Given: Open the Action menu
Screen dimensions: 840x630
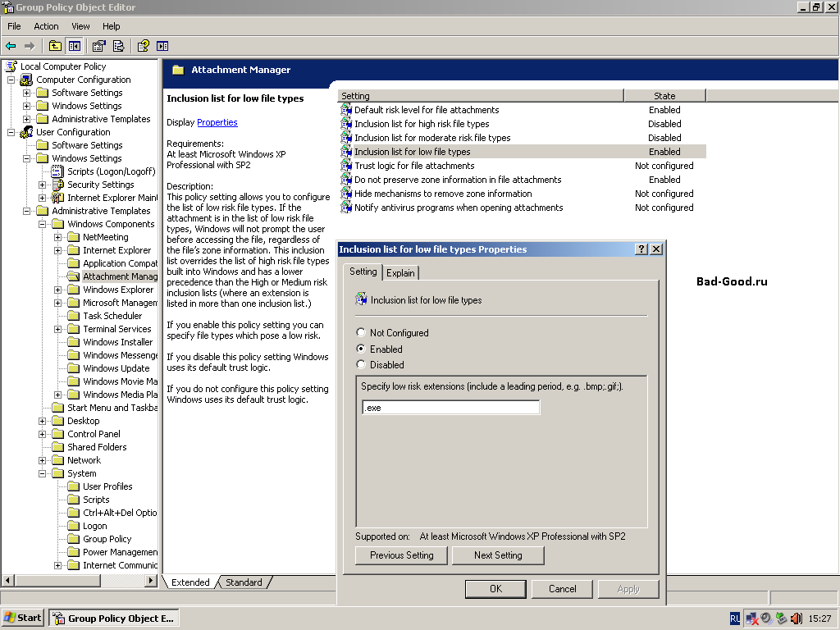Looking at the screenshot, I should click(46, 26).
